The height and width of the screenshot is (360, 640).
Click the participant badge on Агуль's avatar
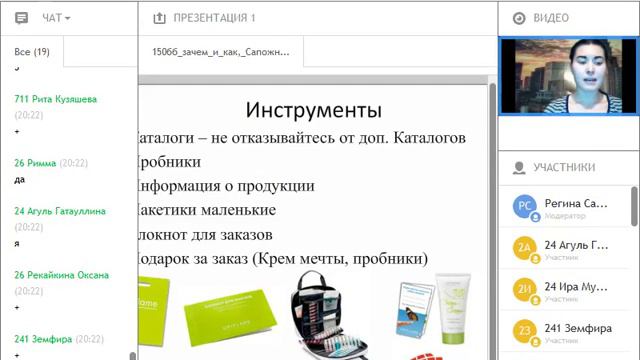(x=535, y=259)
